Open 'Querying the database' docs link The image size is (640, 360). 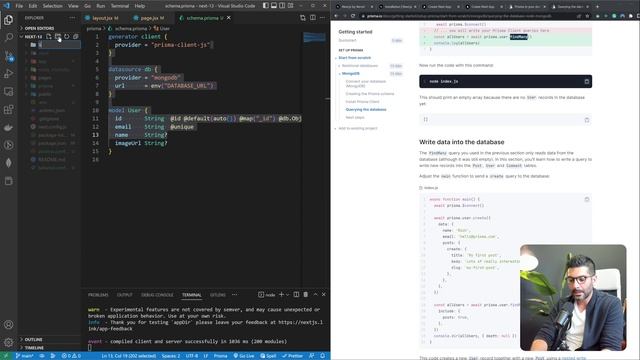coord(366,109)
